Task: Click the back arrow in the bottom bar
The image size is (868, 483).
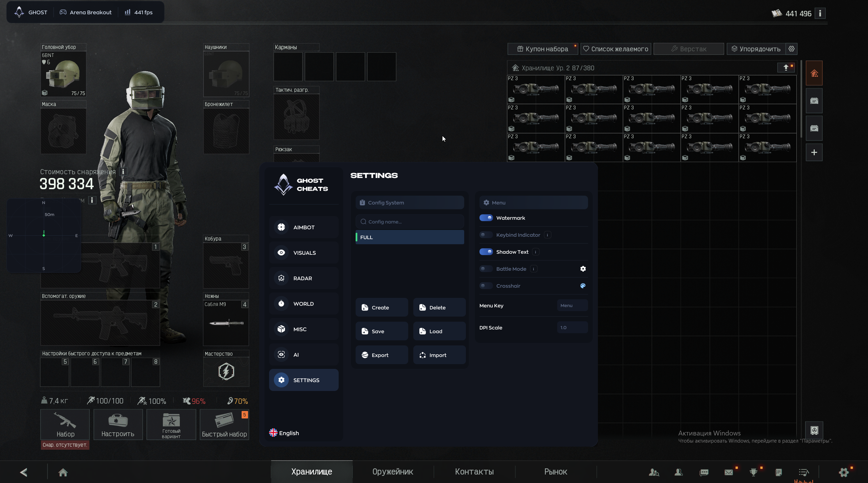Action: pyautogui.click(x=24, y=472)
